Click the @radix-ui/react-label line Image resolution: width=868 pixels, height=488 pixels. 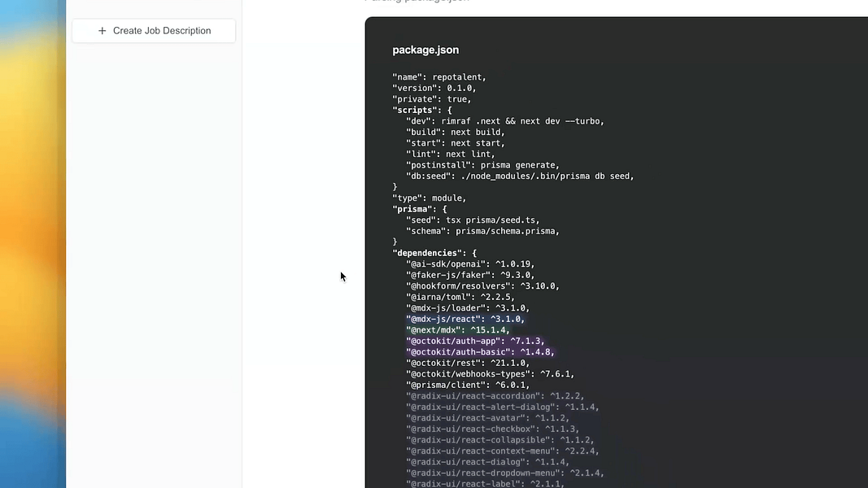pyautogui.click(x=485, y=484)
